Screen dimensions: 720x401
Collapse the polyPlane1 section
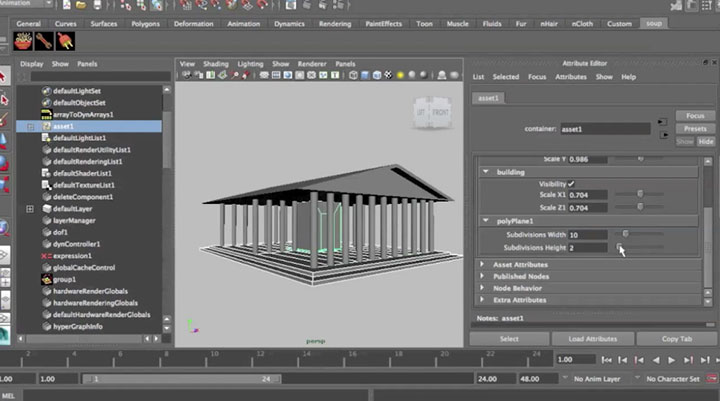(485, 221)
